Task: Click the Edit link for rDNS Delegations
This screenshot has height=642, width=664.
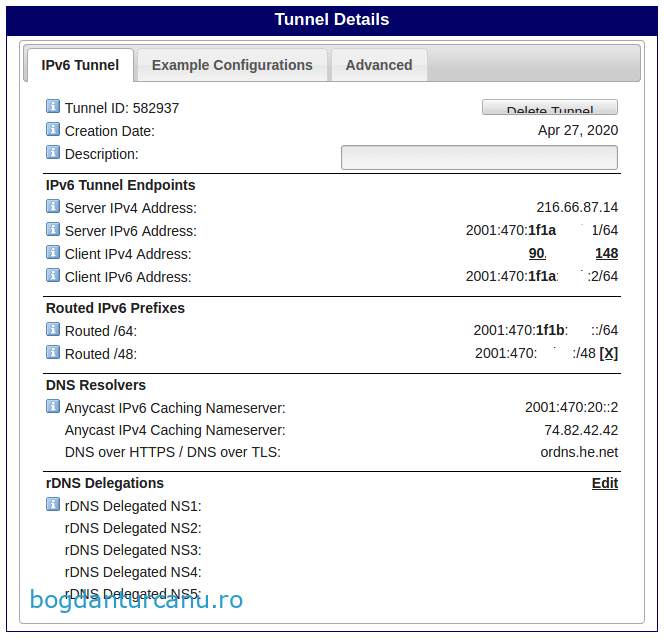Action: click(604, 483)
